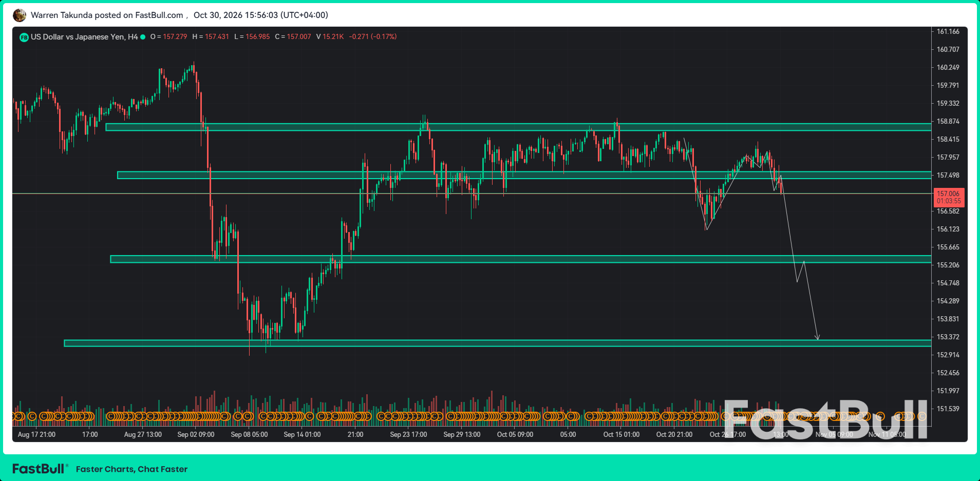
Task: Click time axis label 'Oct 15 01:00'
Action: point(621,435)
